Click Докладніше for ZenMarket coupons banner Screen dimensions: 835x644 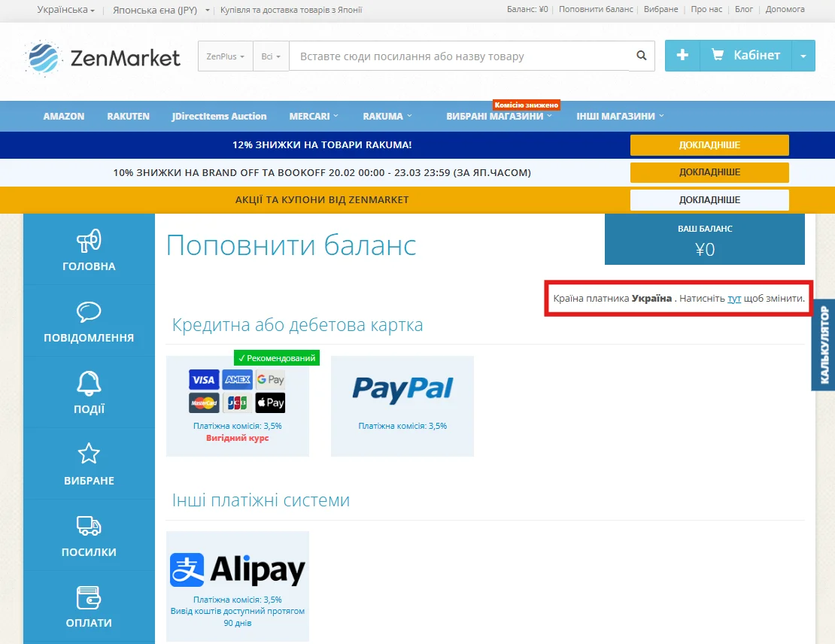(709, 200)
